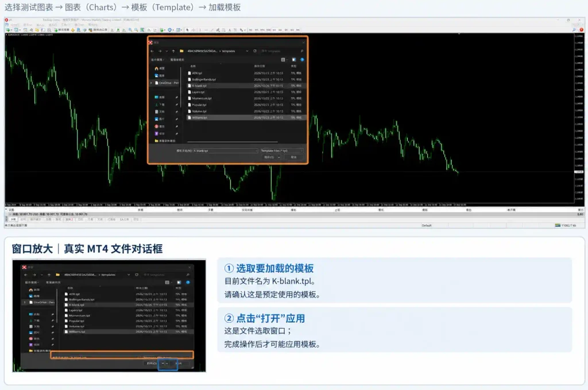Select BollingerBands.tpl in the dialog over the chart
The width and height of the screenshot is (588, 390).
[x=246, y=79]
